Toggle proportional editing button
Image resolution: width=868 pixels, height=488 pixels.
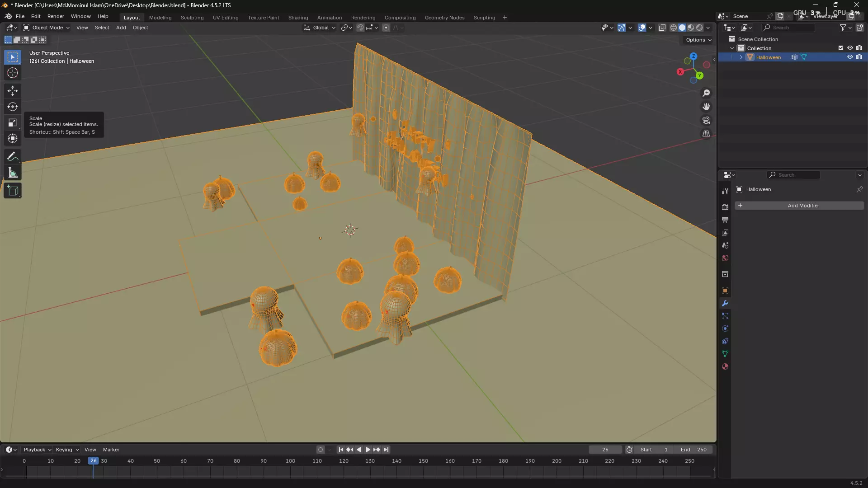coord(386,28)
